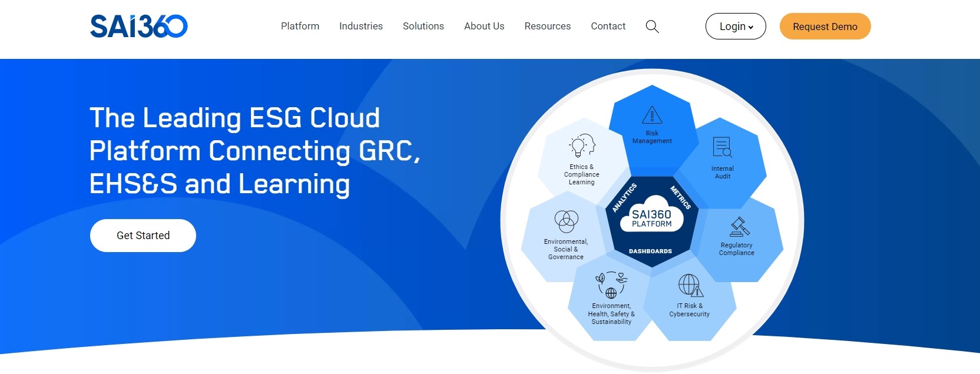Screen dimensions: 980x374
Task: Click the orange Request Demo button
Action: (825, 27)
